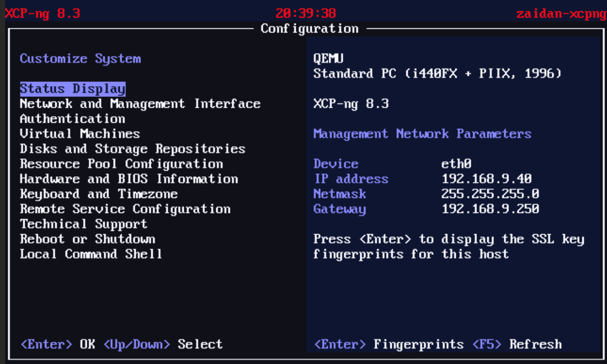Click the Standard PC (i440FX + PIIX, 1996) text
This screenshot has height=364, width=607.
[x=438, y=74]
